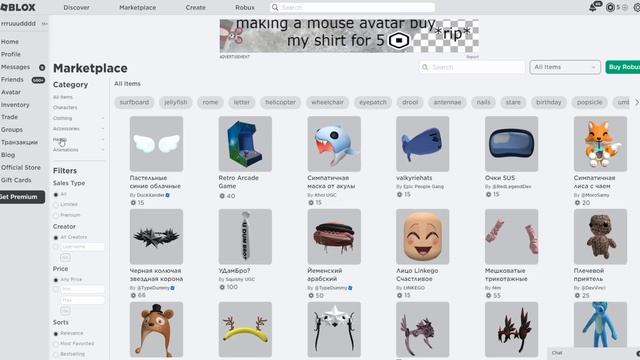Sort by Relevance radio
Screen dimensions: 640x360
click(56, 333)
